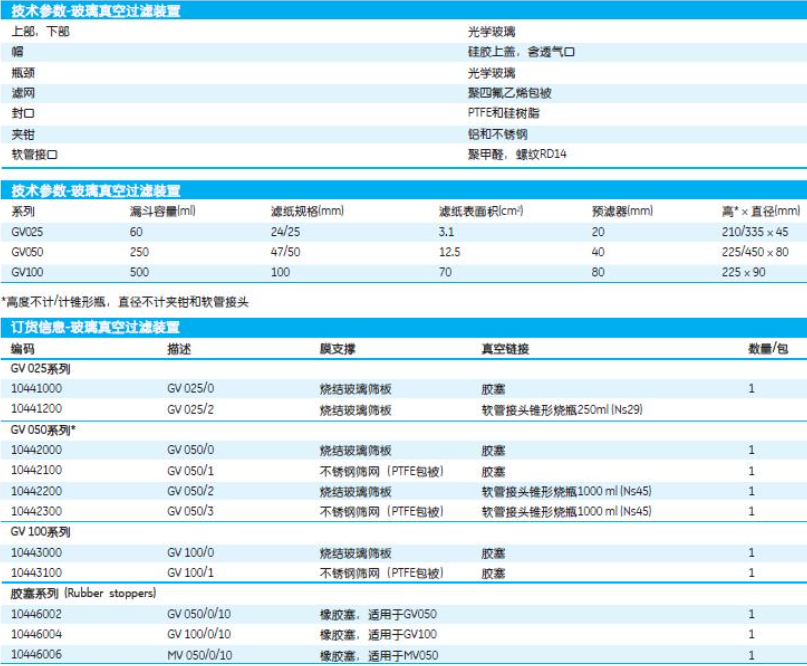The image size is (807, 666).
Task: Click description GV 050/3
Action: [190, 511]
